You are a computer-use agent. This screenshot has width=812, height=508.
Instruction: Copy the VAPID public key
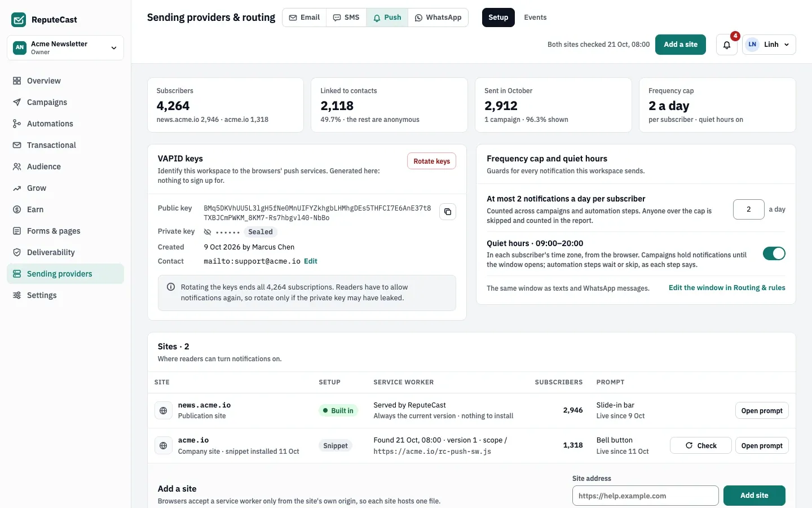click(x=448, y=212)
